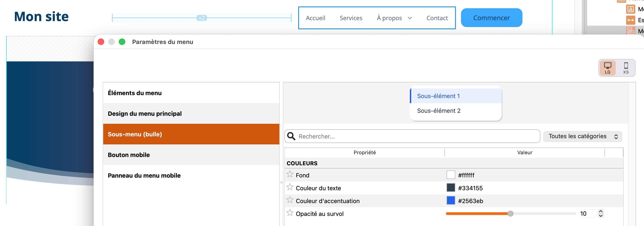Screen dimensions: 644x226
Task: Open the Couleur du texte color swatch
Action: (x=450, y=187)
